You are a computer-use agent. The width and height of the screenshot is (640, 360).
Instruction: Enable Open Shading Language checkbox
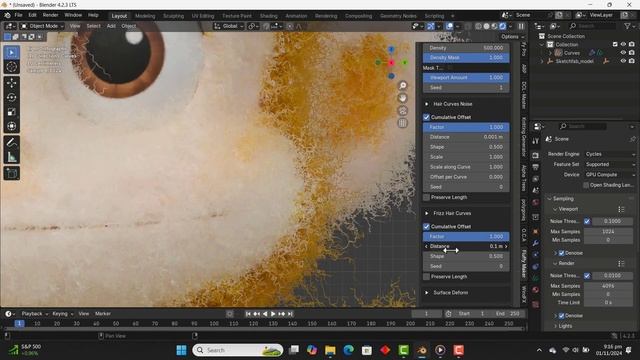pyautogui.click(x=586, y=185)
